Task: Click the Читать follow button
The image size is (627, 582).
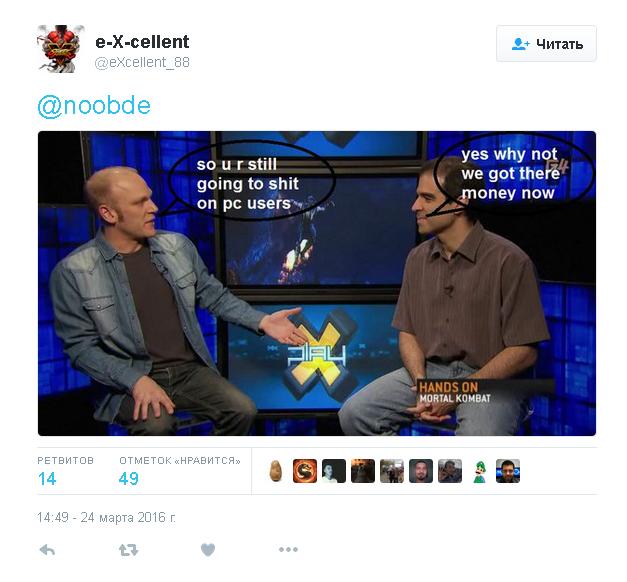Action: 546,44
